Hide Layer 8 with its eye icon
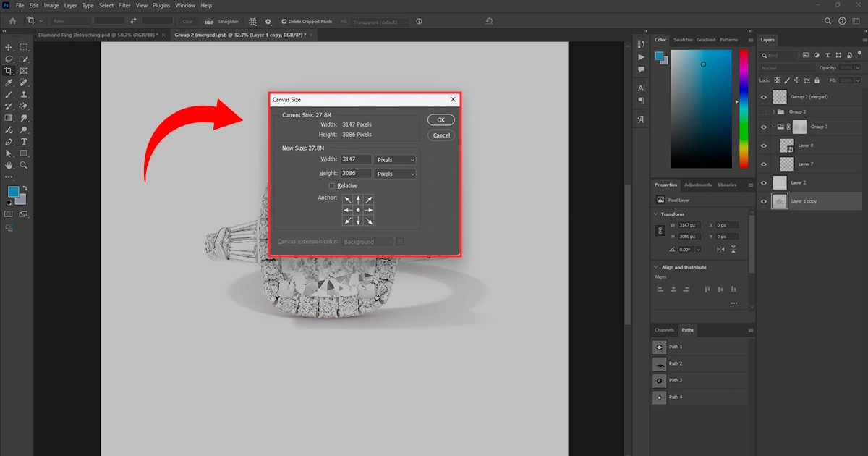 [764, 145]
